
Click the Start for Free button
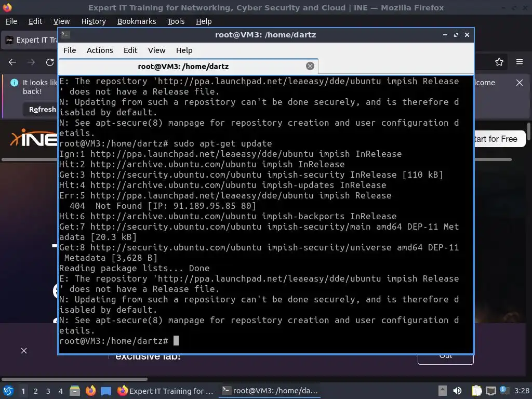coord(499,139)
